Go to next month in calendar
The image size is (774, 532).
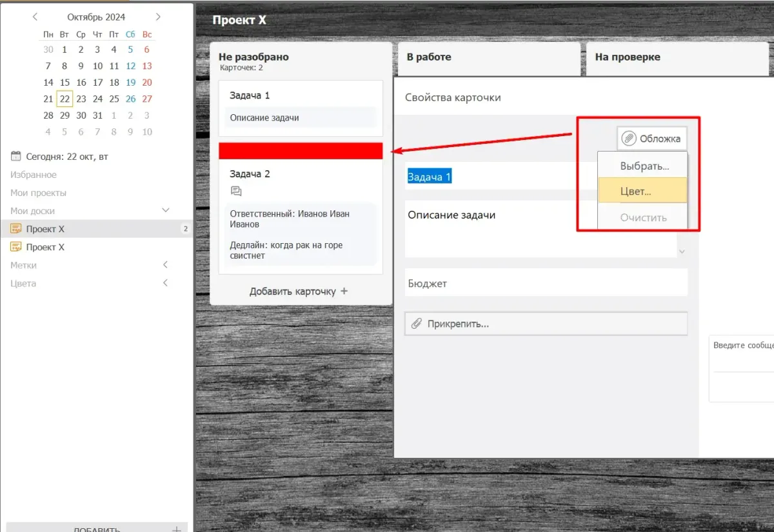point(159,17)
